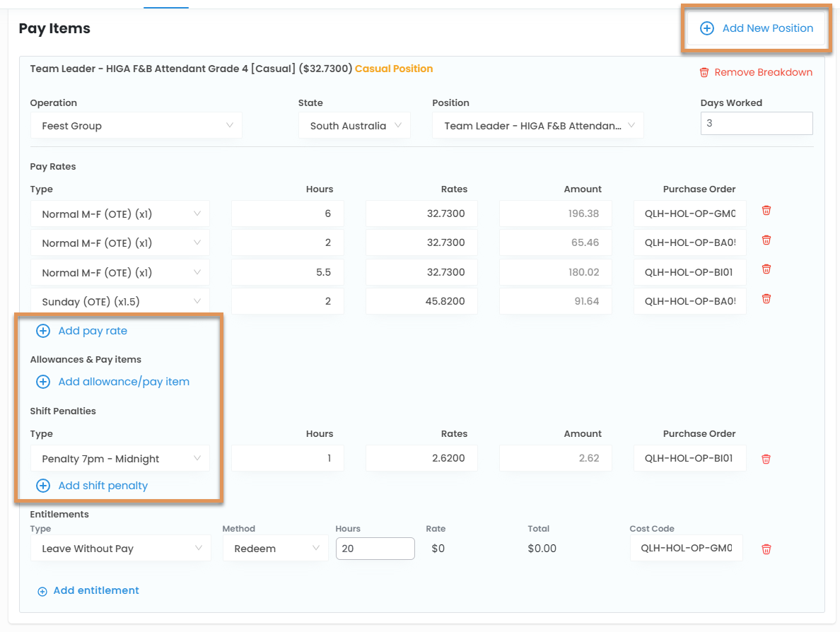The width and height of the screenshot is (840, 632).
Task: Click trash icon for first pay rate row
Action: pyautogui.click(x=766, y=211)
